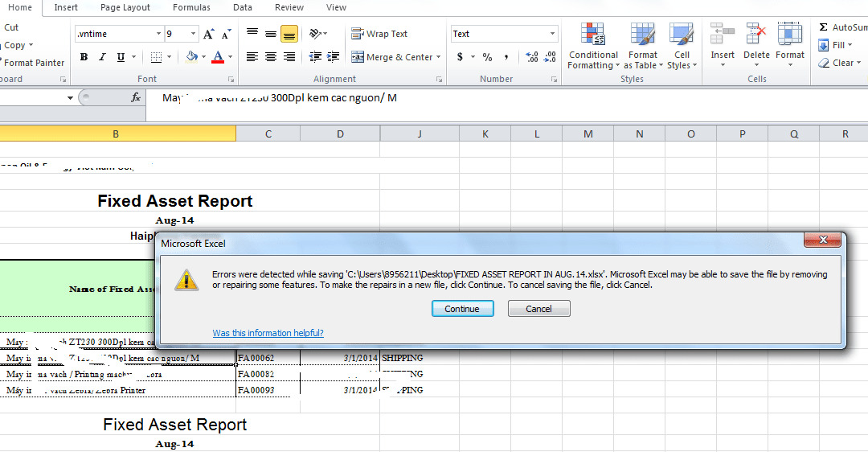The height and width of the screenshot is (452, 868).
Task: Select column B header
Action: tap(116, 134)
